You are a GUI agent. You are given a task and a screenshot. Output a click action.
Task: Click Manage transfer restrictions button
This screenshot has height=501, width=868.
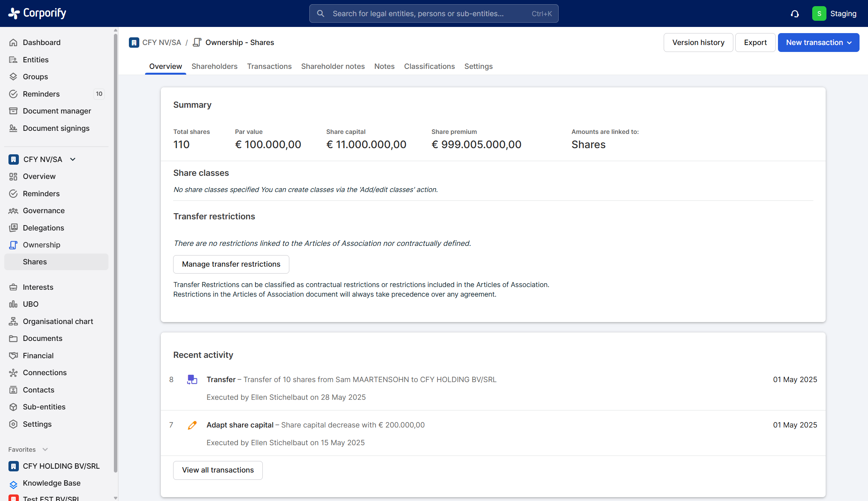(x=231, y=264)
